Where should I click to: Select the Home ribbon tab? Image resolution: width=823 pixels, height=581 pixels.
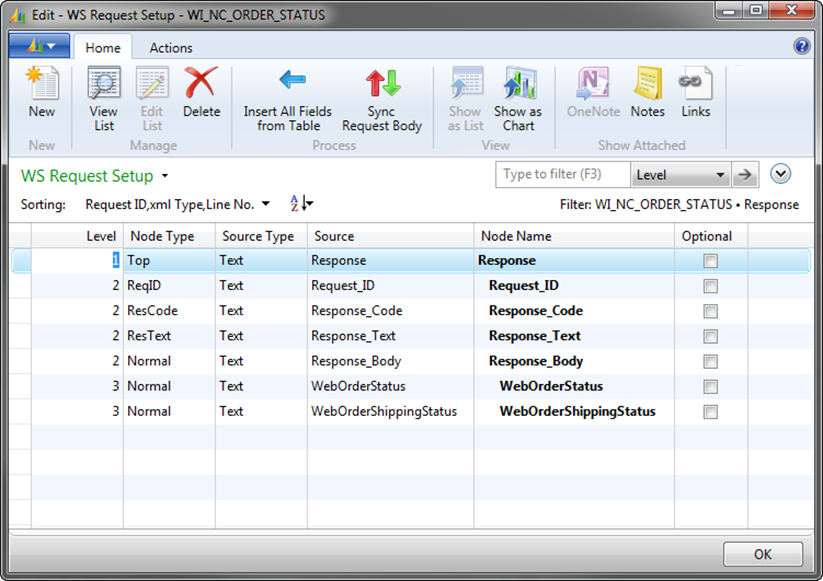click(103, 47)
